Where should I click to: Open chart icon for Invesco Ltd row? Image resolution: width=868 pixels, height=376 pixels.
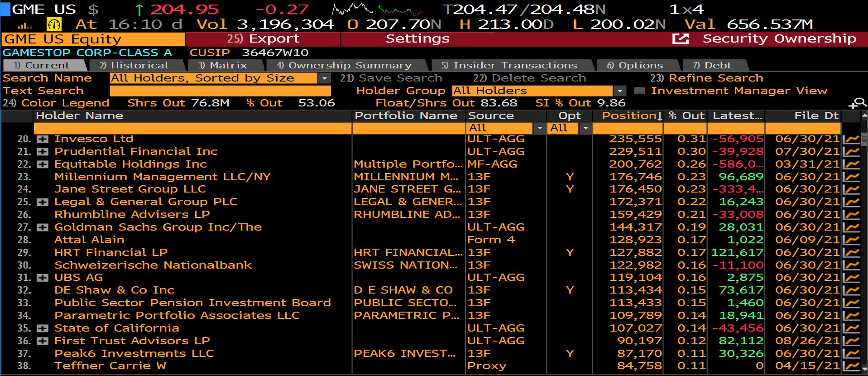coord(851,139)
